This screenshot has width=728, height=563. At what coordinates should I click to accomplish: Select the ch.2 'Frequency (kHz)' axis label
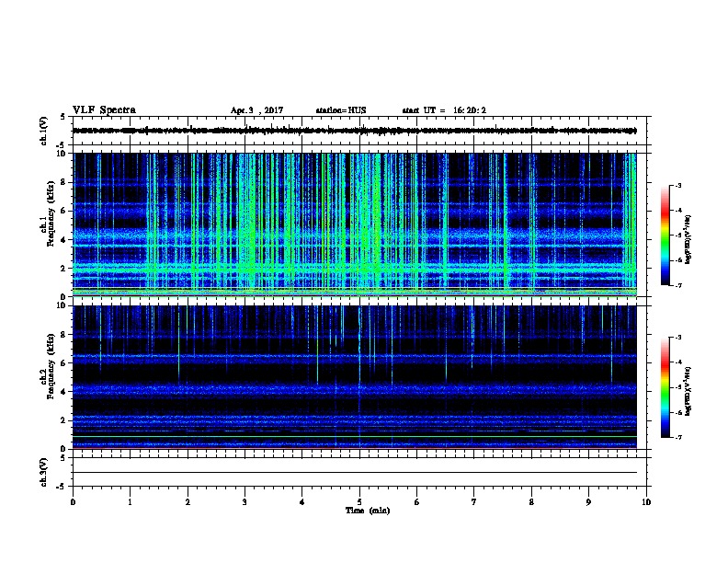(x=51, y=366)
